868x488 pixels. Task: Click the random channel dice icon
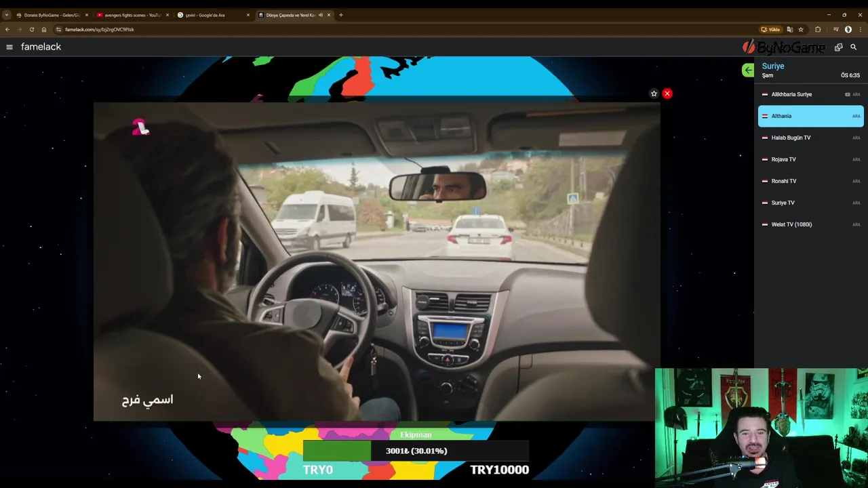(839, 47)
